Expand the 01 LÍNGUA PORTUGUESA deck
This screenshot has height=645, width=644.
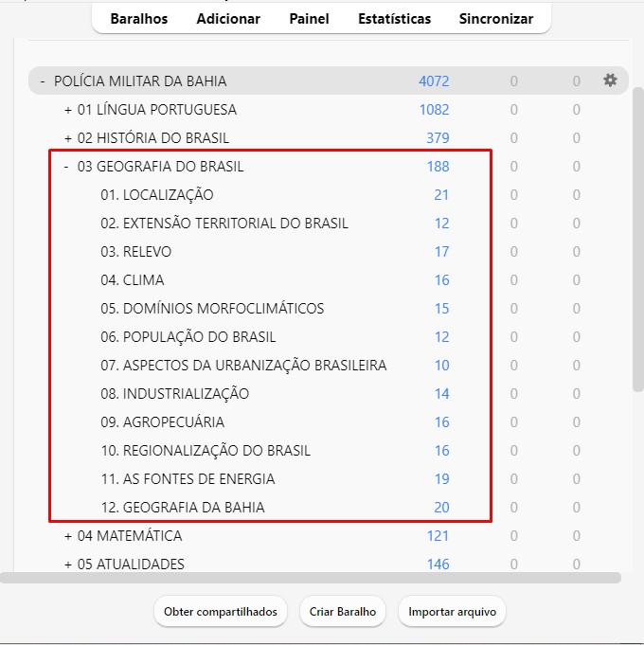click(x=68, y=110)
